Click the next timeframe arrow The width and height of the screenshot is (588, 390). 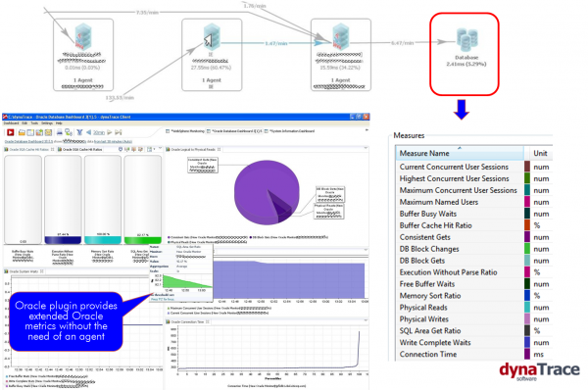coord(110,132)
